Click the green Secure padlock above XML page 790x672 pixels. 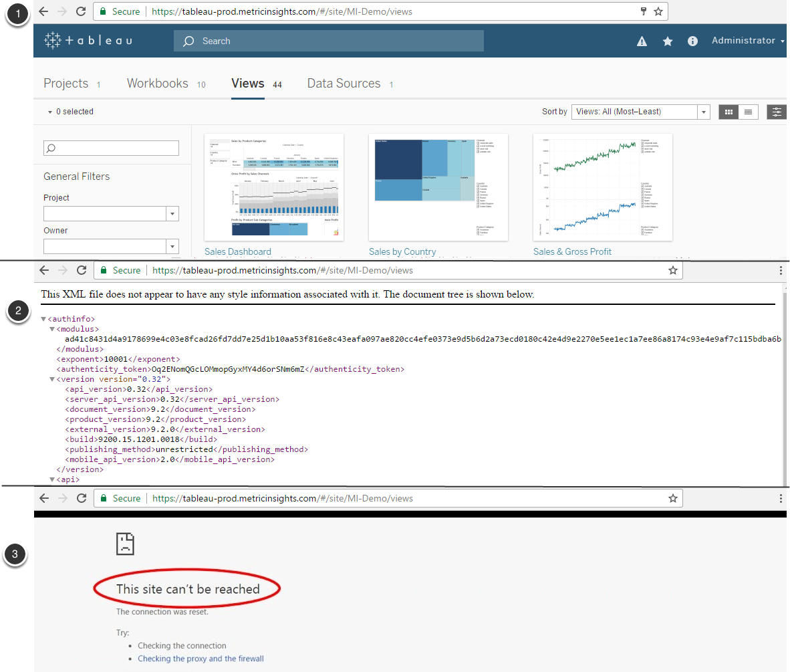(104, 271)
